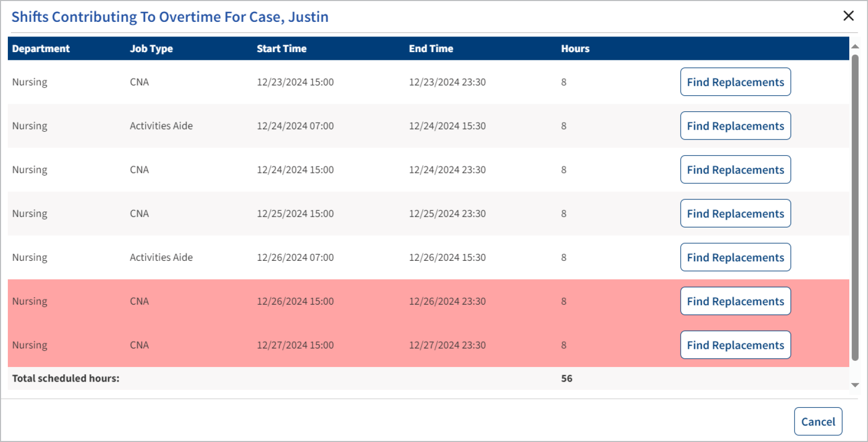868x442 pixels.
Task: Click the scrollbar up arrow
Action: coord(855,46)
